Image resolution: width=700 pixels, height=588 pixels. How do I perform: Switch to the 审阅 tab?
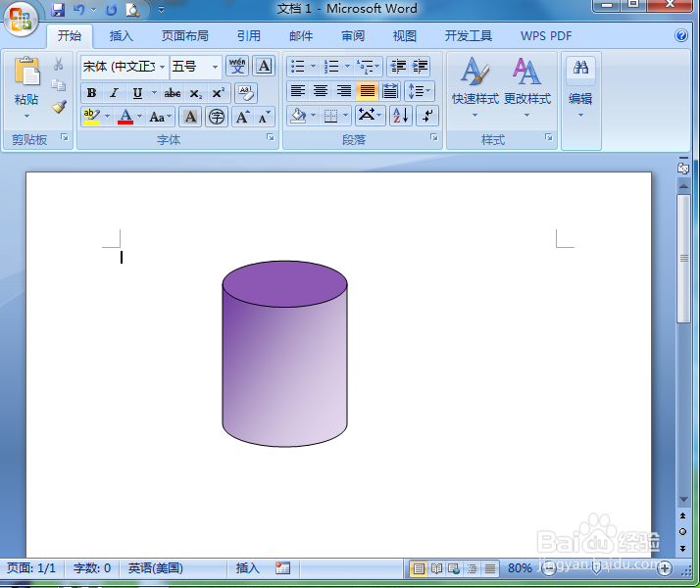[353, 35]
